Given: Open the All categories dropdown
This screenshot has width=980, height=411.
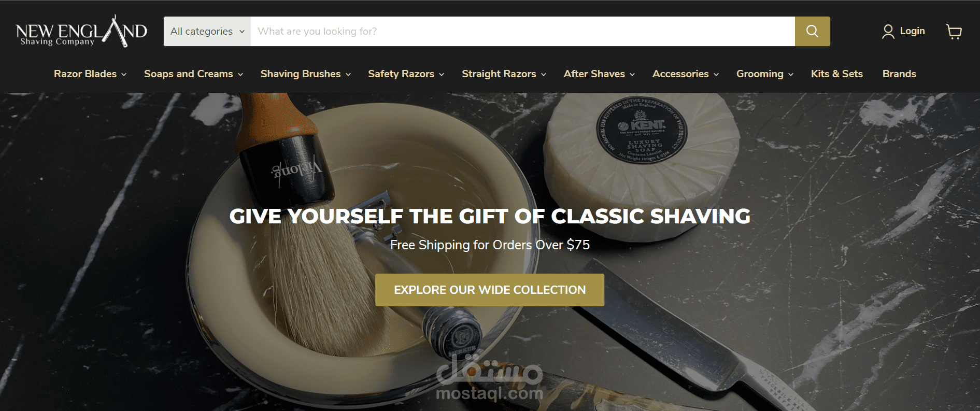Looking at the screenshot, I should 207,31.
